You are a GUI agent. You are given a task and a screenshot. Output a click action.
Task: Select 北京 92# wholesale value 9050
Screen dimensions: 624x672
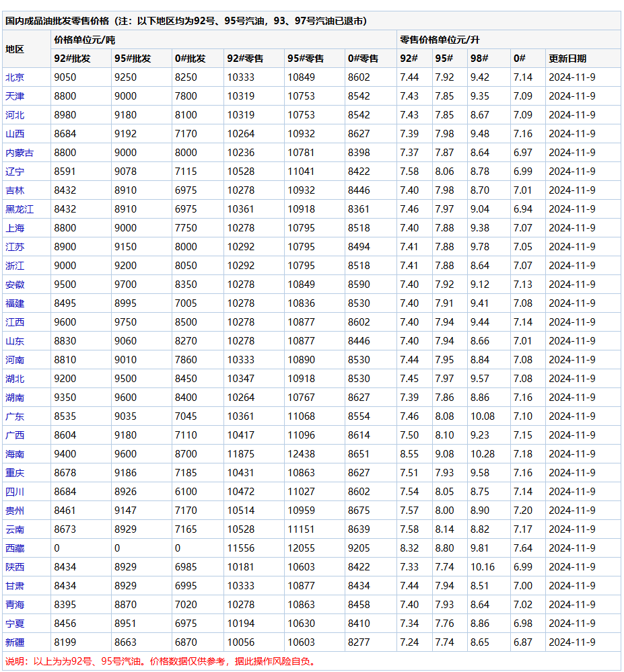(65, 77)
